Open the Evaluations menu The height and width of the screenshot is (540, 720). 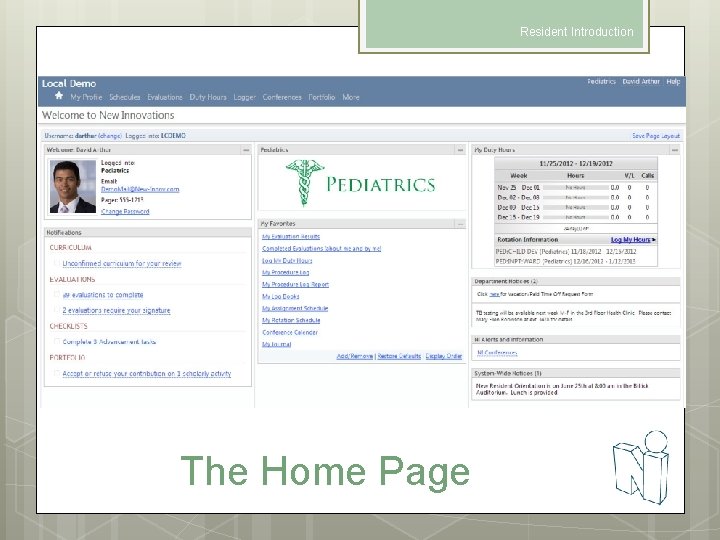point(165,97)
